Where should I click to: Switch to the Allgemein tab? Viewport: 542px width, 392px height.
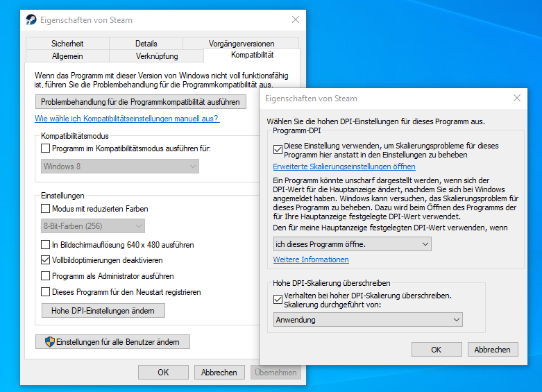click(x=67, y=56)
